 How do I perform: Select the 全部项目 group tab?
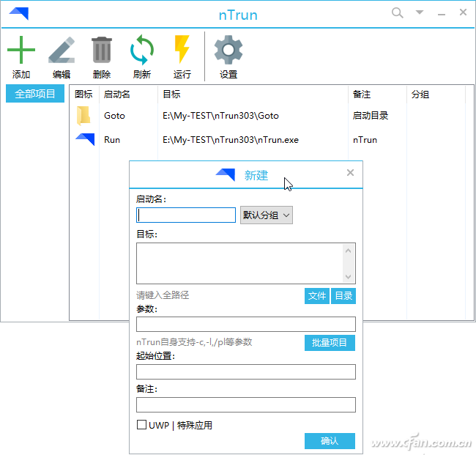click(x=35, y=94)
